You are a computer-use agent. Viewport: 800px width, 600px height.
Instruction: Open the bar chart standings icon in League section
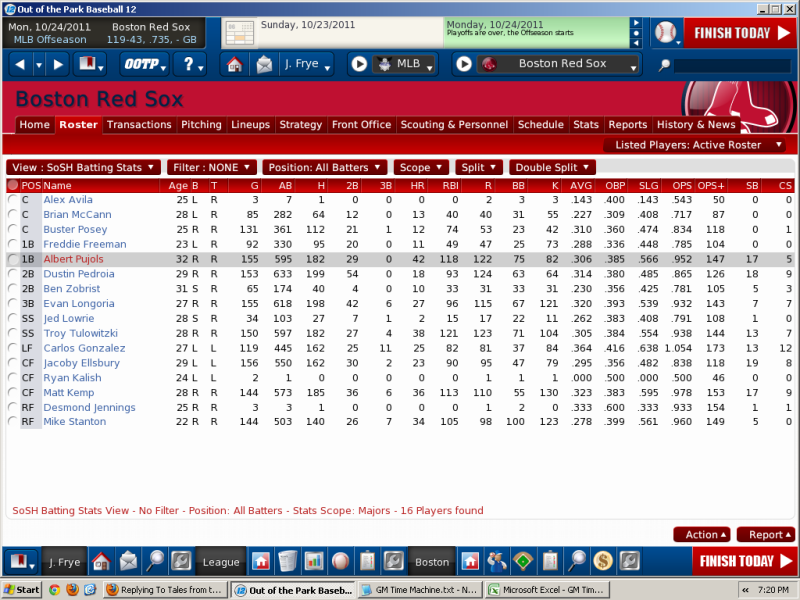[314, 562]
